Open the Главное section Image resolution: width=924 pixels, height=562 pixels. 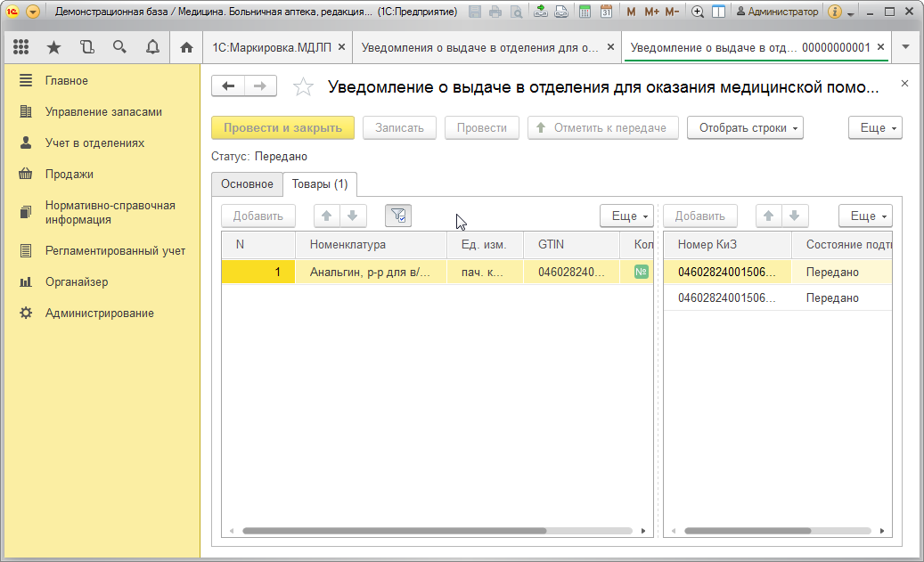coord(67,81)
